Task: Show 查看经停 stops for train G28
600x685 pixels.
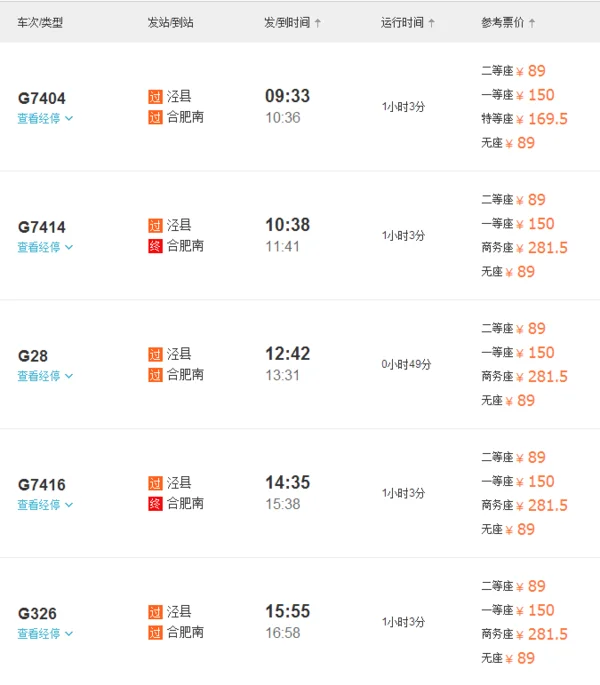Action: tap(45, 376)
